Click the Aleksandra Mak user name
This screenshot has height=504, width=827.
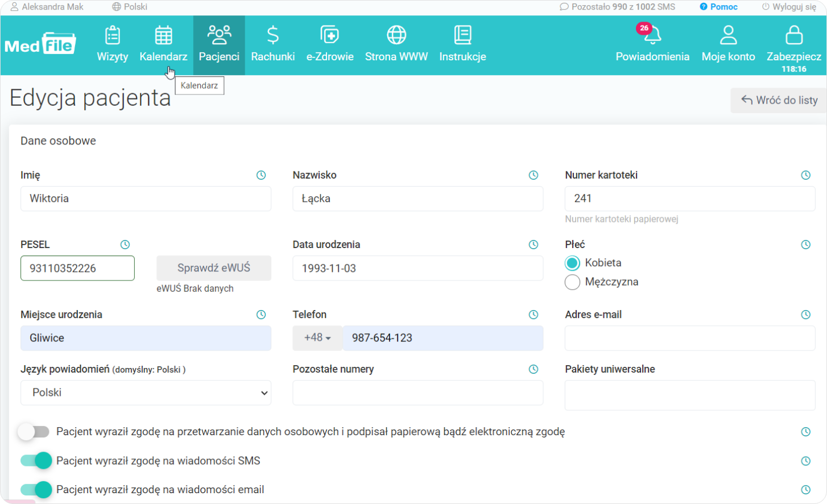[47, 7]
